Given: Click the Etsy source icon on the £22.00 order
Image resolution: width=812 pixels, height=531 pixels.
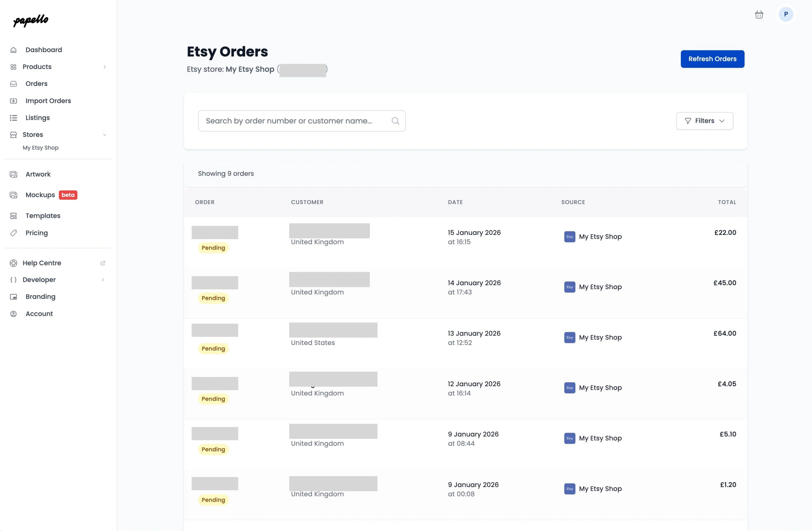Looking at the screenshot, I should [x=569, y=237].
